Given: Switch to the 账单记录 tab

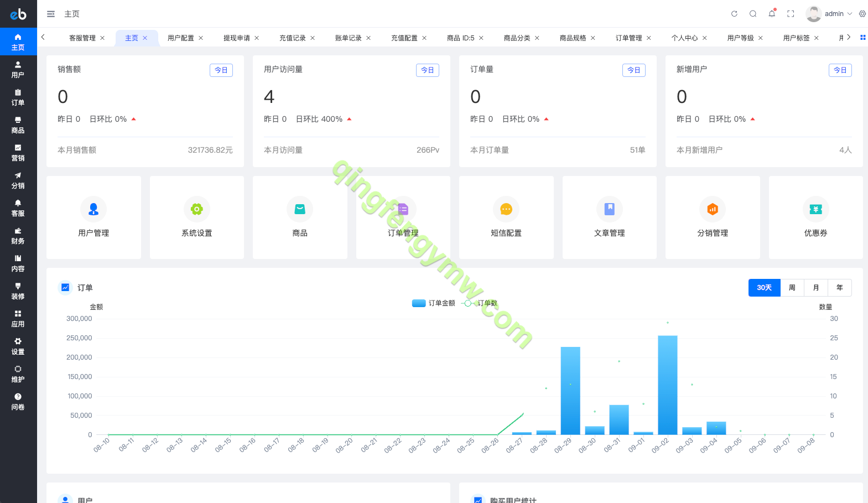Looking at the screenshot, I should tap(349, 38).
